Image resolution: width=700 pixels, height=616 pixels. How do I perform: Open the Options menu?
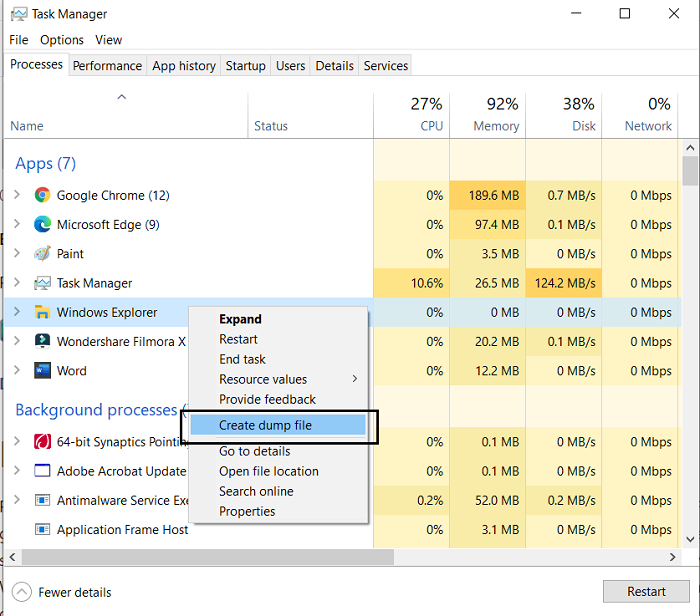coord(62,40)
